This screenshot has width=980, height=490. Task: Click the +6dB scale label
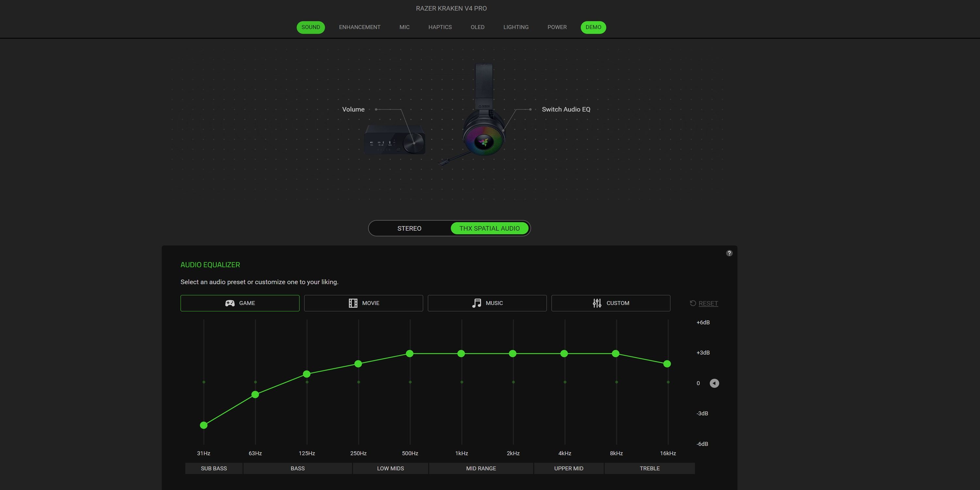click(x=703, y=323)
